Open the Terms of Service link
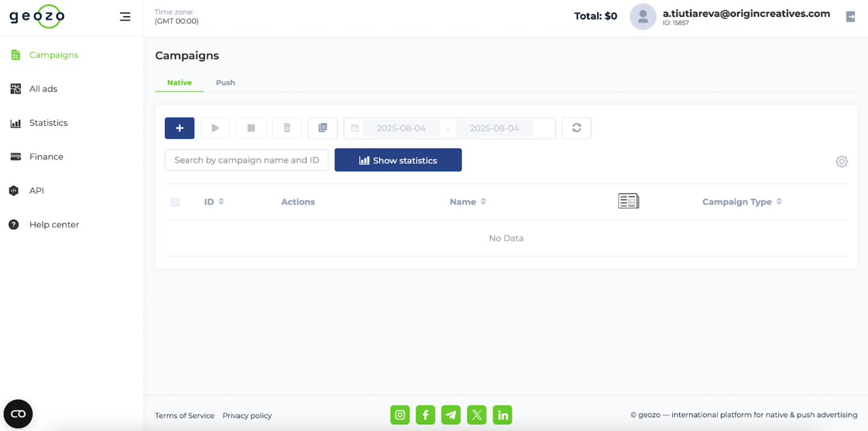The image size is (868, 431). click(185, 415)
